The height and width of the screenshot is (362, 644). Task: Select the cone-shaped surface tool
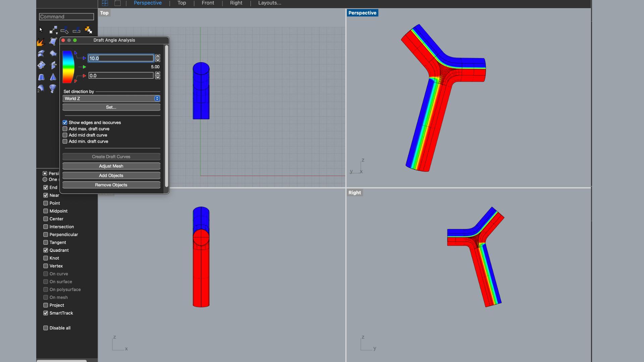click(x=53, y=77)
